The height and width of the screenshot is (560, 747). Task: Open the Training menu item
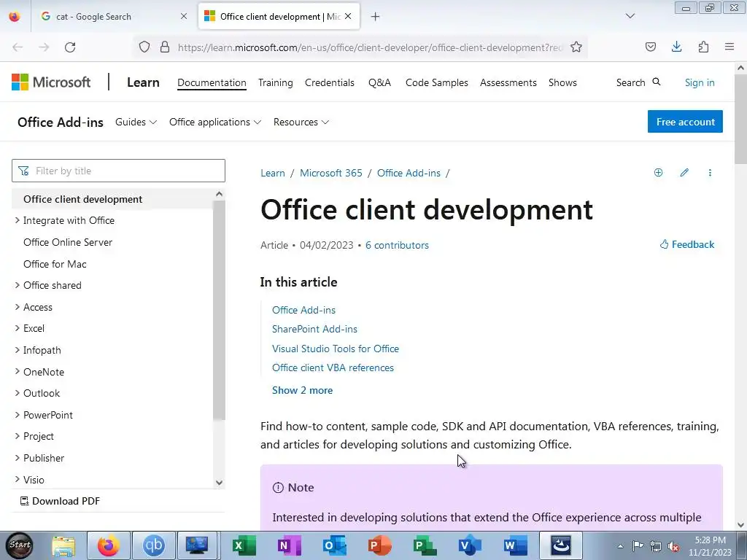click(x=275, y=82)
